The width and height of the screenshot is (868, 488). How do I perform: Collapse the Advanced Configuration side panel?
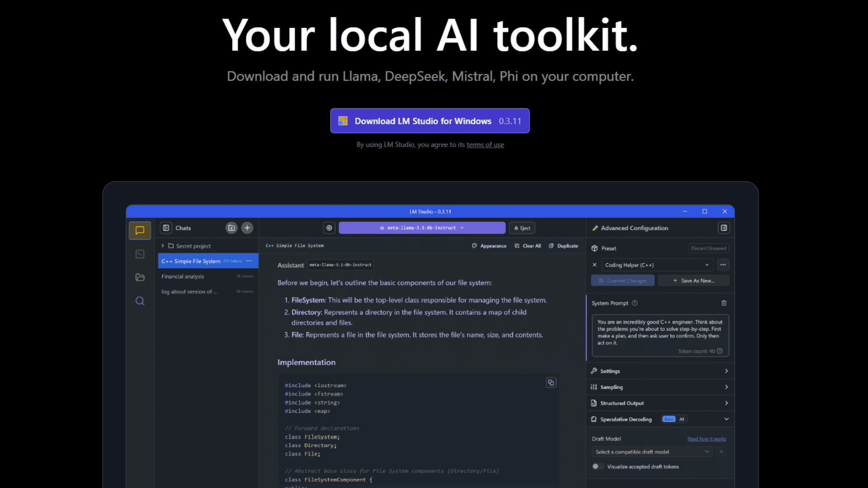tap(723, 228)
